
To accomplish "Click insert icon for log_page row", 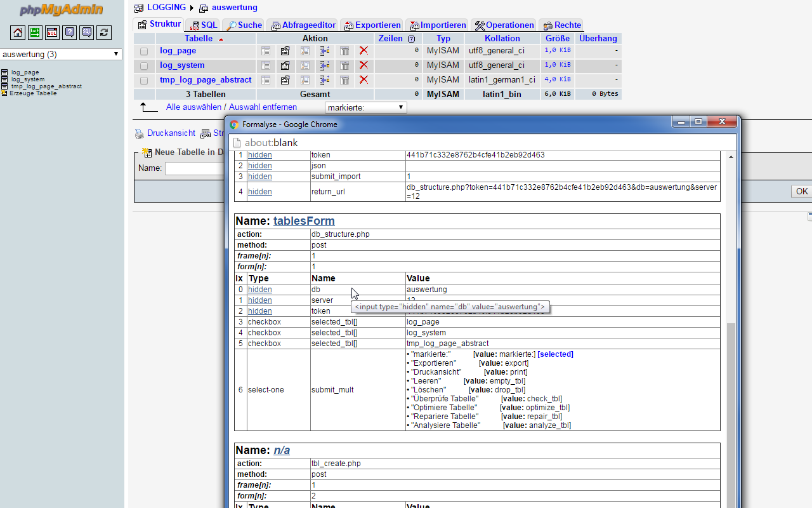I will 325,51.
